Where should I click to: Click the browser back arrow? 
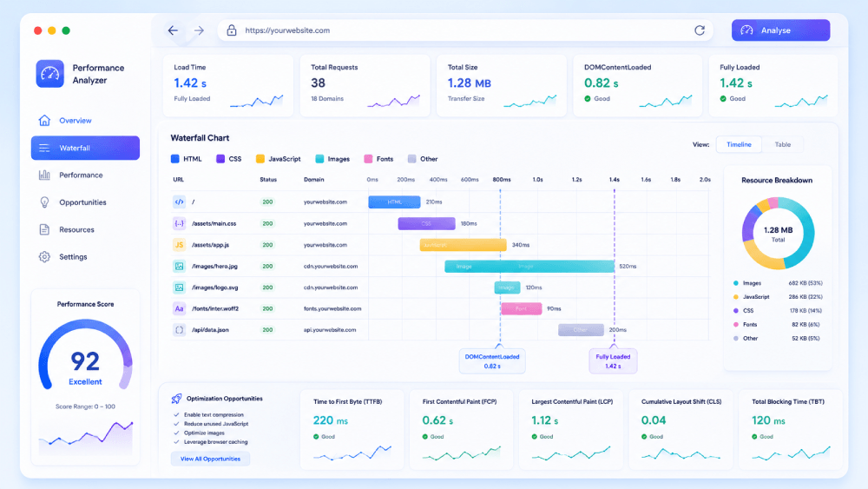point(174,30)
